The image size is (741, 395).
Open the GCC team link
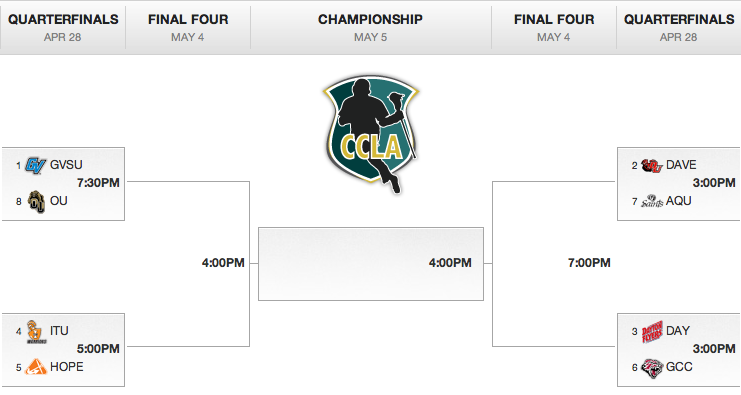click(x=679, y=367)
